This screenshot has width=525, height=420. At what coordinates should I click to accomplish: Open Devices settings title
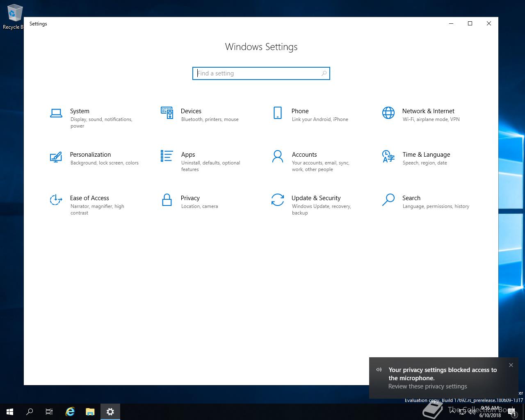191,111
